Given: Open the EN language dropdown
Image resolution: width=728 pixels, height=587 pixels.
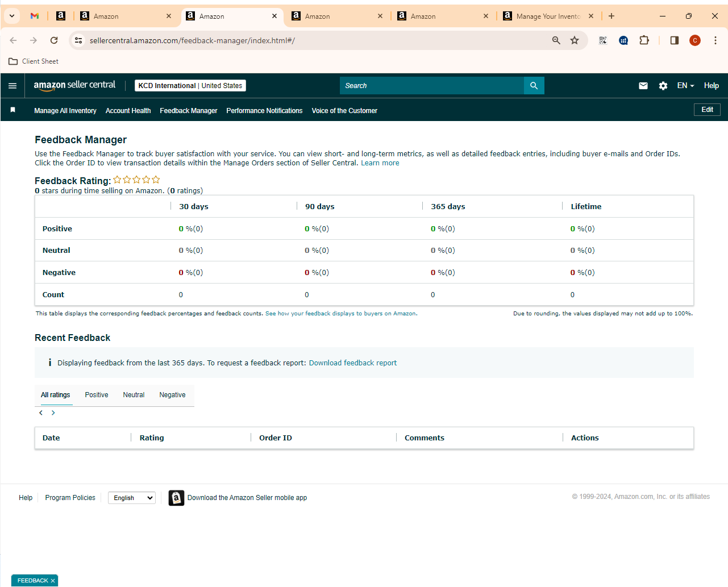Looking at the screenshot, I should (x=685, y=86).
